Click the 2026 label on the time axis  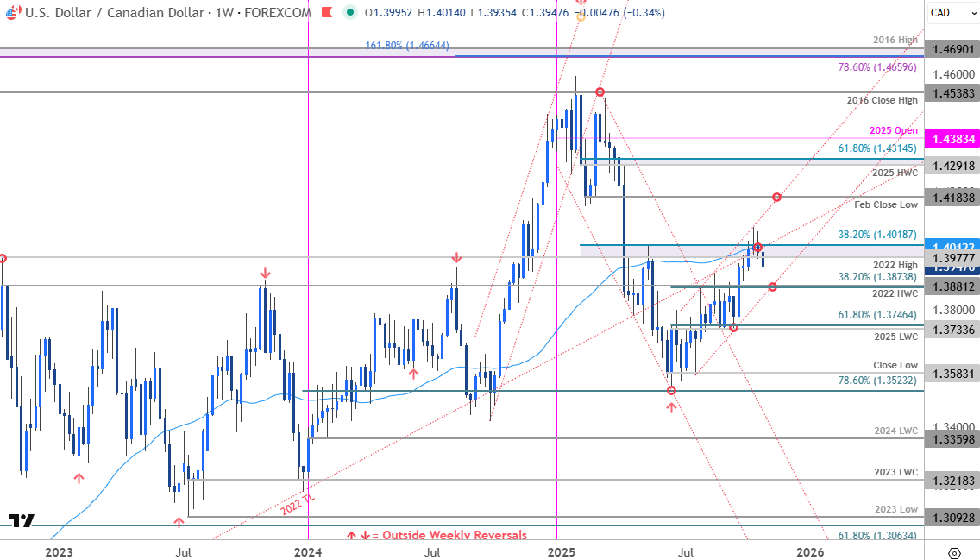(809, 551)
